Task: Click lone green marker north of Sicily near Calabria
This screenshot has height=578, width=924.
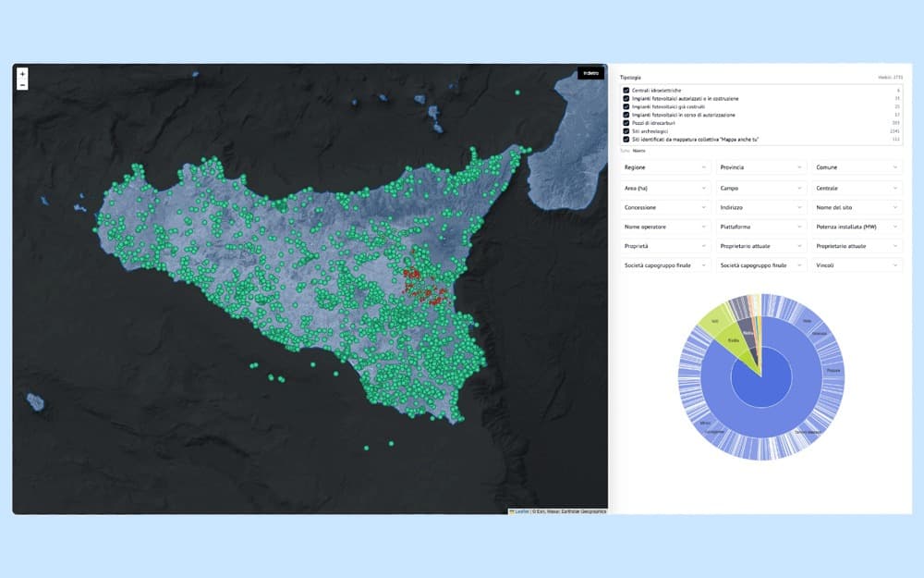Action: pyautogui.click(x=517, y=92)
